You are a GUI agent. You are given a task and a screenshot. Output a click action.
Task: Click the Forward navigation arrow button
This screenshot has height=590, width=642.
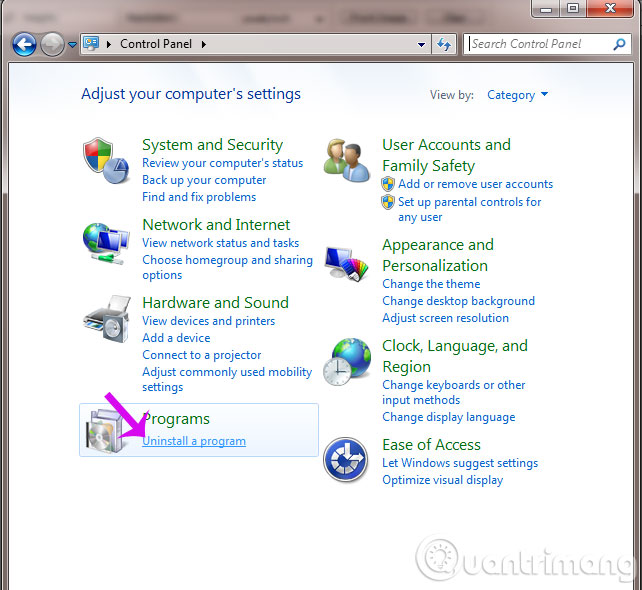pyautogui.click(x=52, y=44)
